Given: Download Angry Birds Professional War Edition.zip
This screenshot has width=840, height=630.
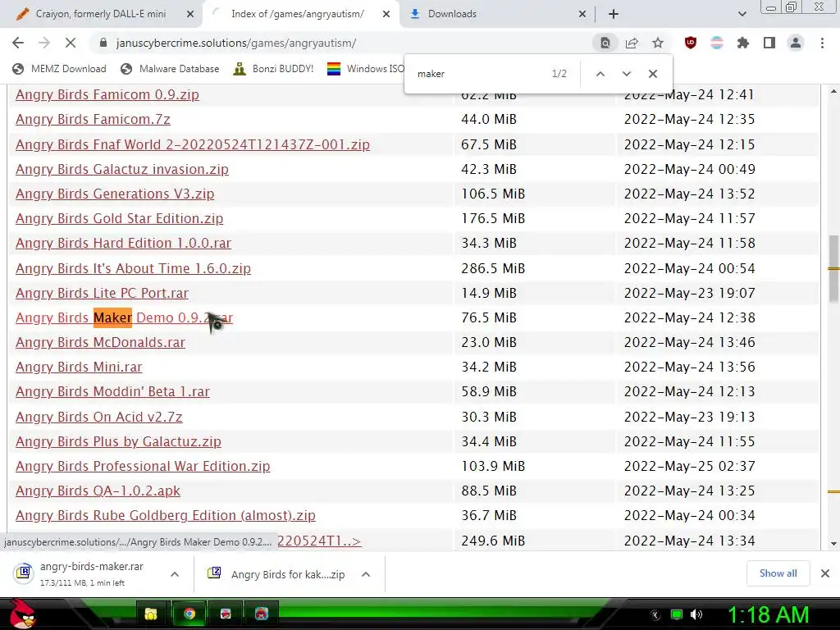Looking at the screenshot, I should [x=143, y=466].
